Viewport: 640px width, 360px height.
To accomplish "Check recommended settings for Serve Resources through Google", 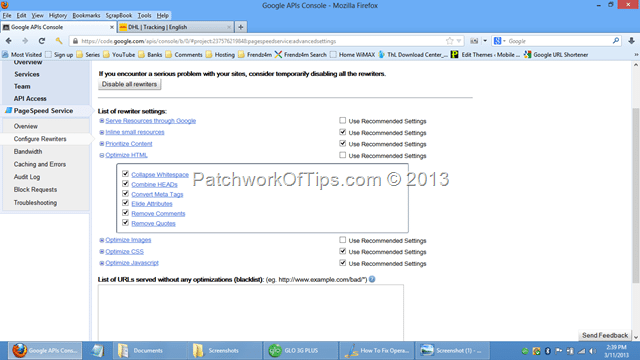I will click(342, 120).
